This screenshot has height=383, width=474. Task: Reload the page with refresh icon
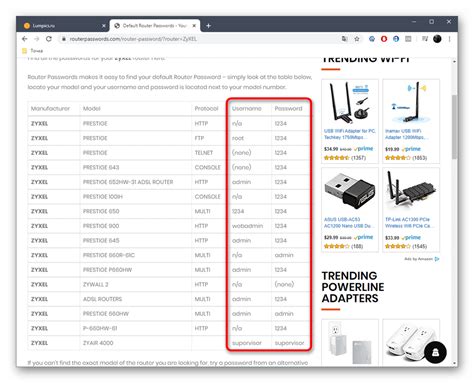pos(49,39)
